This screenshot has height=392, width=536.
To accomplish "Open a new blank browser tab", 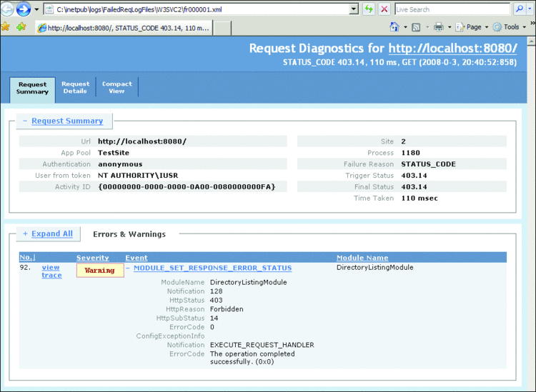I will pos(222,28).
